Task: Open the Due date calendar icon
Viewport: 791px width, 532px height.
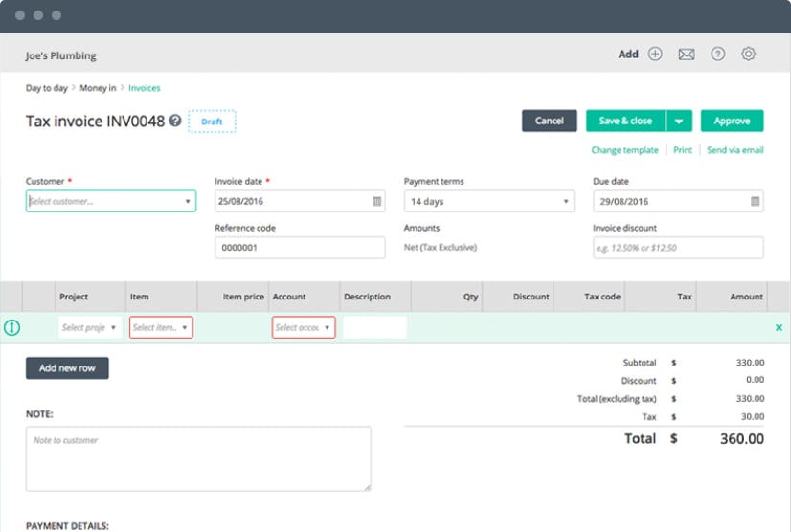Action: pyautogui.click(x=755, y=201)
